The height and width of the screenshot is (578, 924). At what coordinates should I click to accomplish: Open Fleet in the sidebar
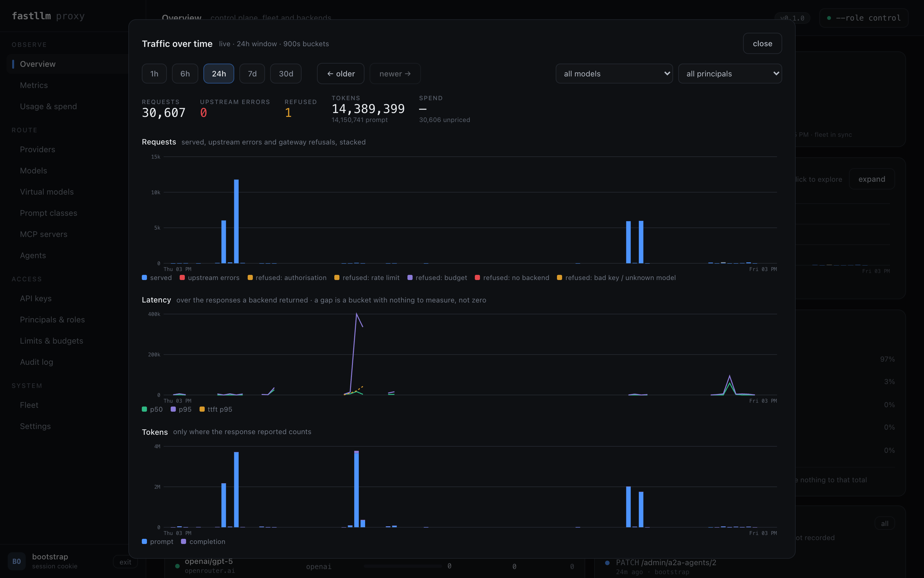tap(29, 405)
